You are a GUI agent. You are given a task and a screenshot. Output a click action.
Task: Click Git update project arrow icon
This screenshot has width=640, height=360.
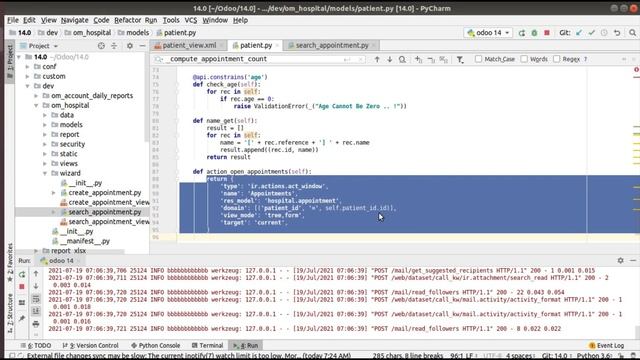pos(579,33)
